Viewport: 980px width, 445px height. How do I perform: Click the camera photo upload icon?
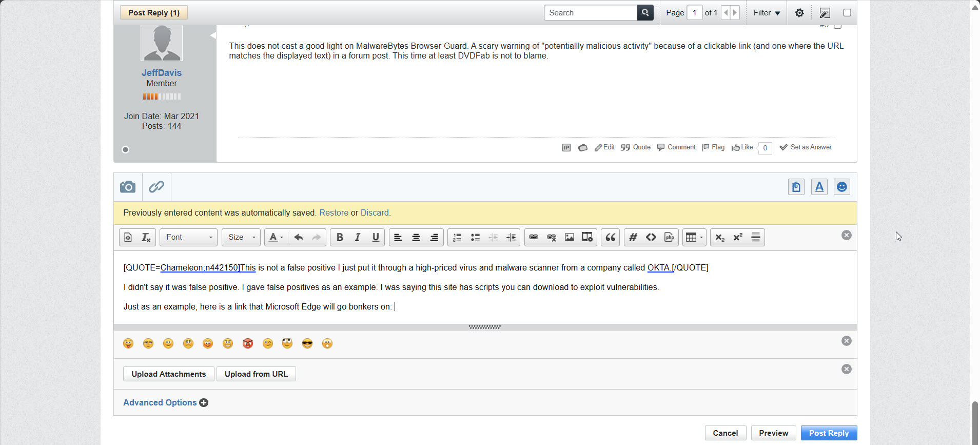tap(128, 187)
